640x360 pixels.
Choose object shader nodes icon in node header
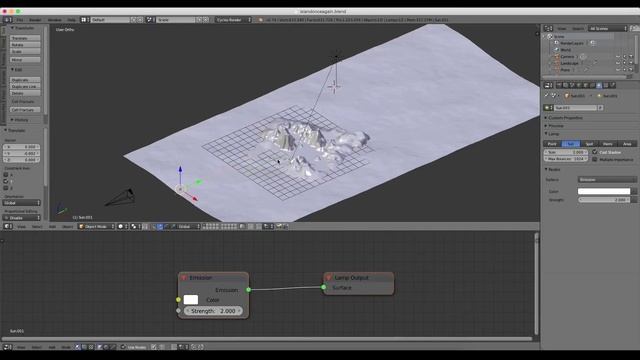click(100, 347)
